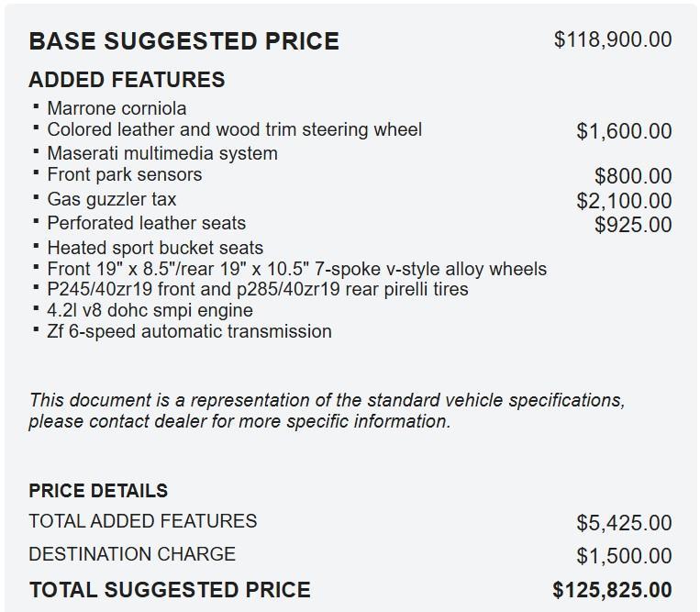This screenshot has height=612, width=700.
Task: Click the ADDED FEATURES heading
Action: 127,80
